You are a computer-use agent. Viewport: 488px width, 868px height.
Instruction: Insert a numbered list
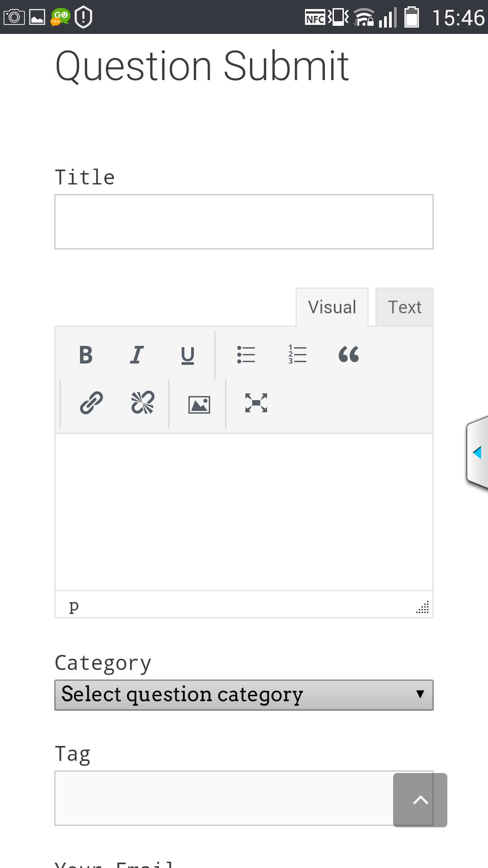[297, 355]
